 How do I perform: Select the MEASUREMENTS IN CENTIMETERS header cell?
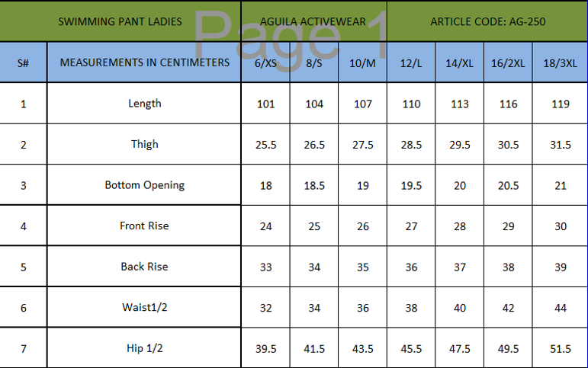144,62
